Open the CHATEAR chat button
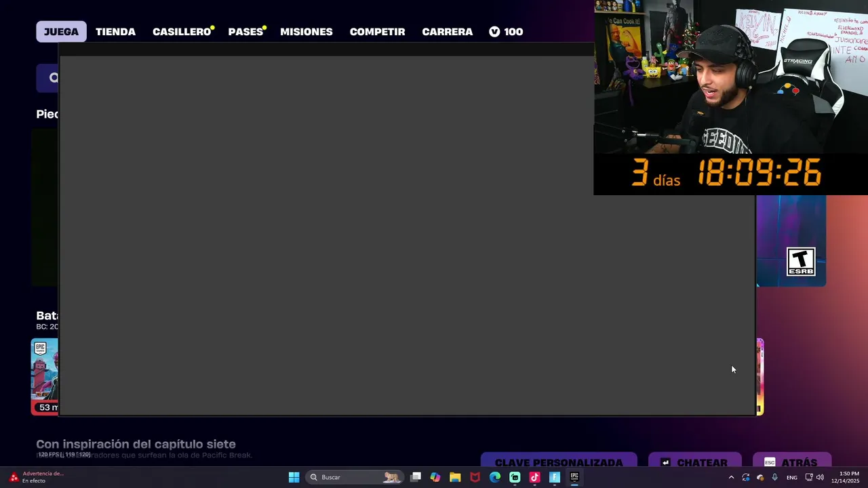This screenshot has width=868, height=488. 694,461
